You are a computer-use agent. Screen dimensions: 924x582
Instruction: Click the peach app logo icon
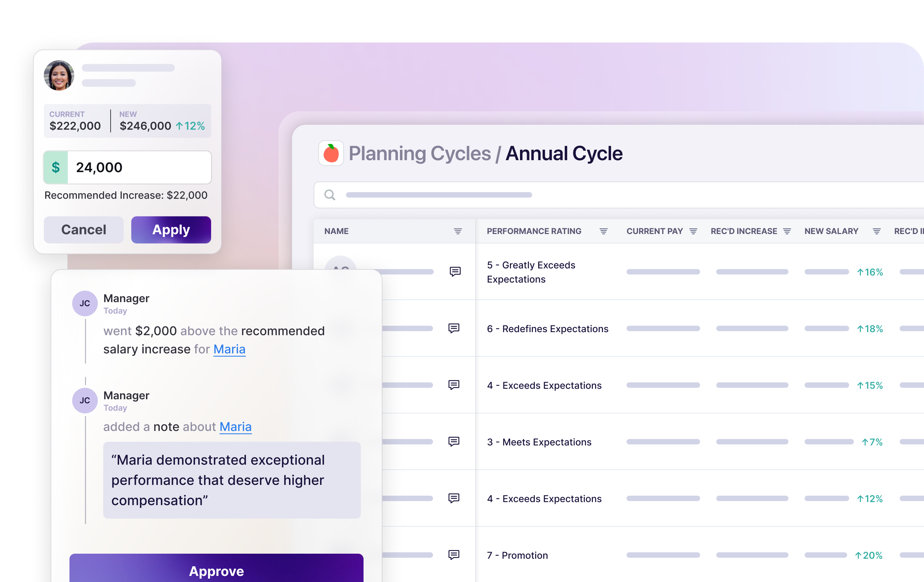pos(331,153)
